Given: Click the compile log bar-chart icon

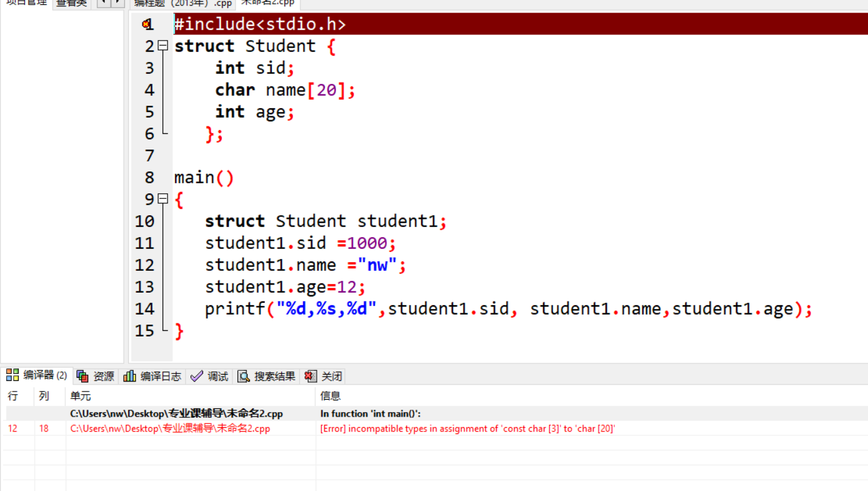Looking at the screenshot, I should click(129, 376).
